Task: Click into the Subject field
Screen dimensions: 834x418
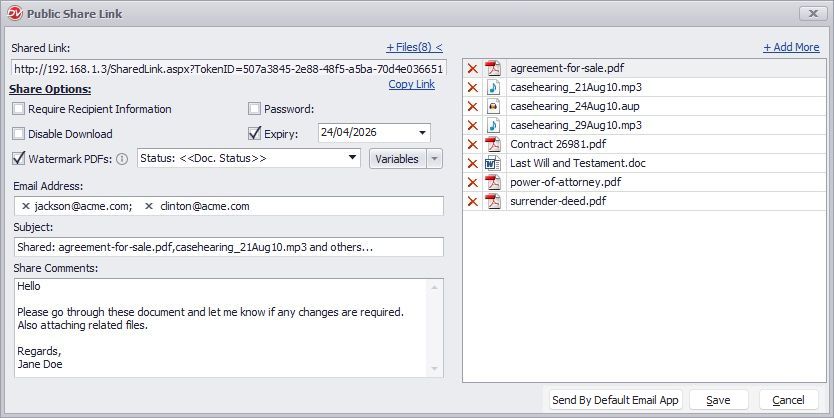Action: (229, 247)
